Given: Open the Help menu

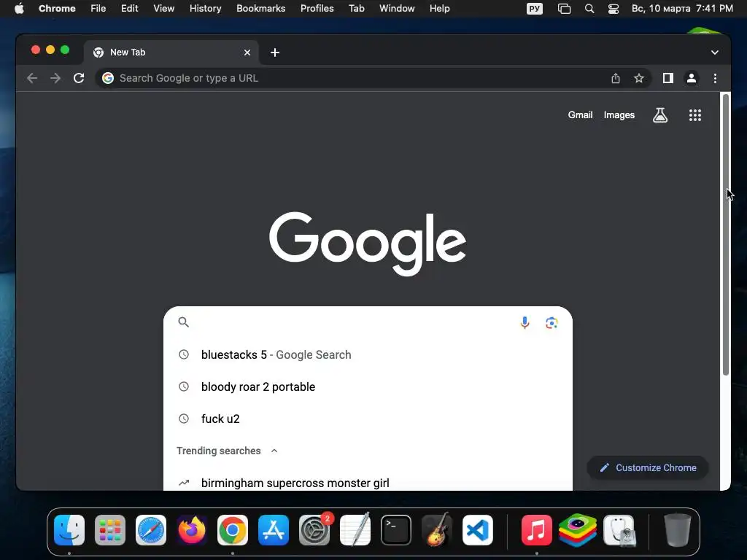Looking at the screenshot, I should click(x=439, y=9).
